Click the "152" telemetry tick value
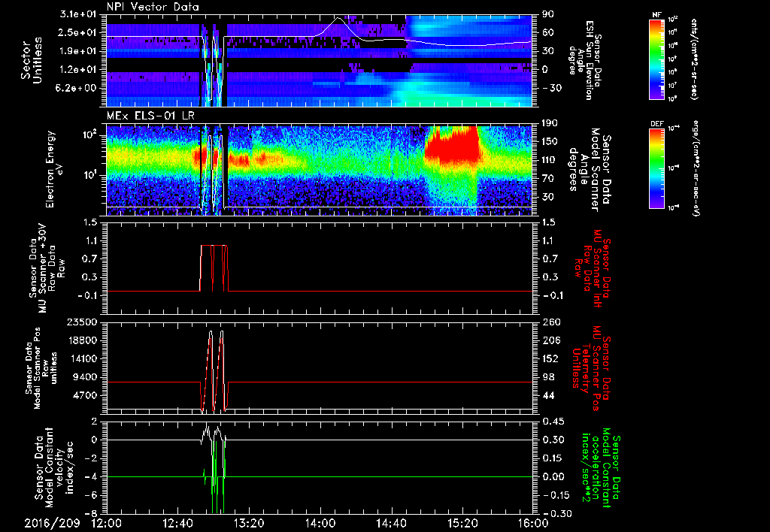Screen dimensions: 770x532 tap(550, 358)
